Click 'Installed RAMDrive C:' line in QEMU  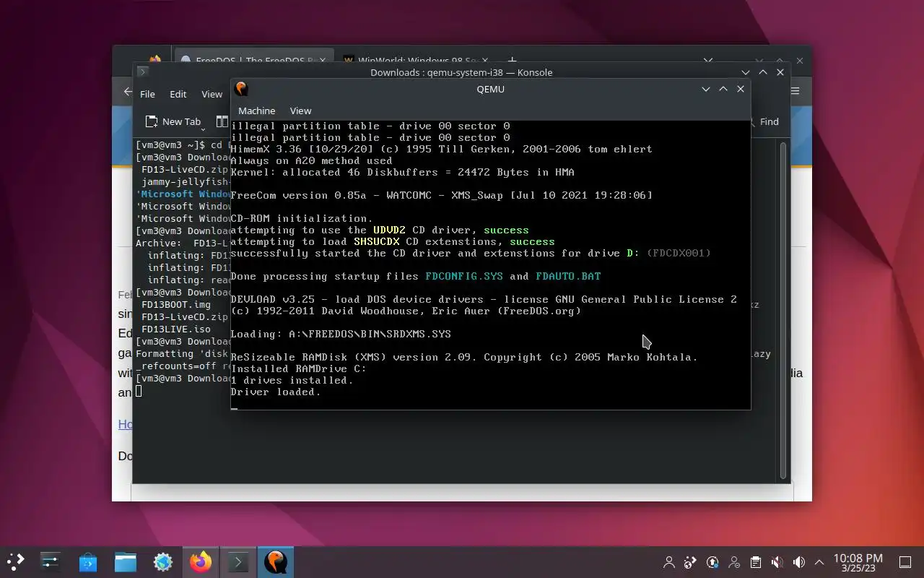pos(298,368)
